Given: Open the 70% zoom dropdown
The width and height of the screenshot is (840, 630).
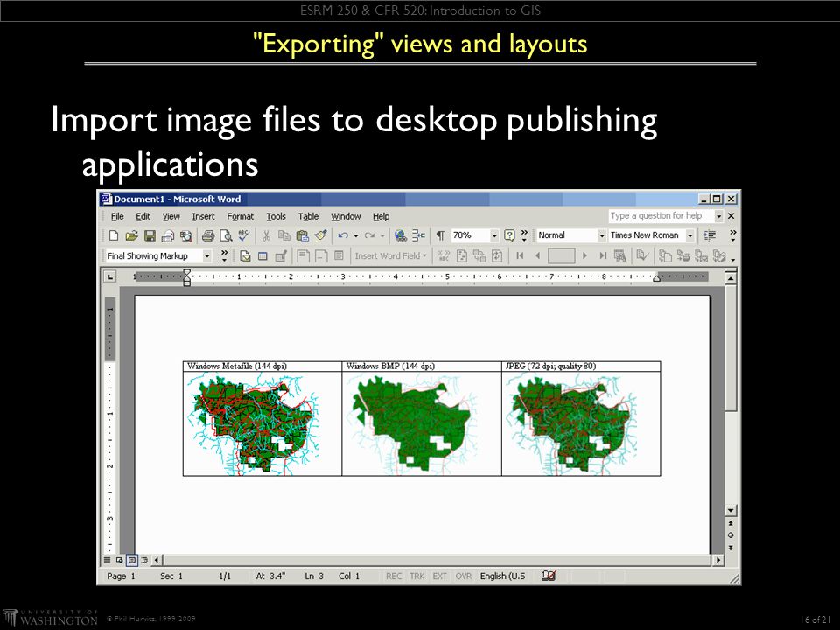Looking at the screenshot, I should pyautogui.click(x=493, y=235).
